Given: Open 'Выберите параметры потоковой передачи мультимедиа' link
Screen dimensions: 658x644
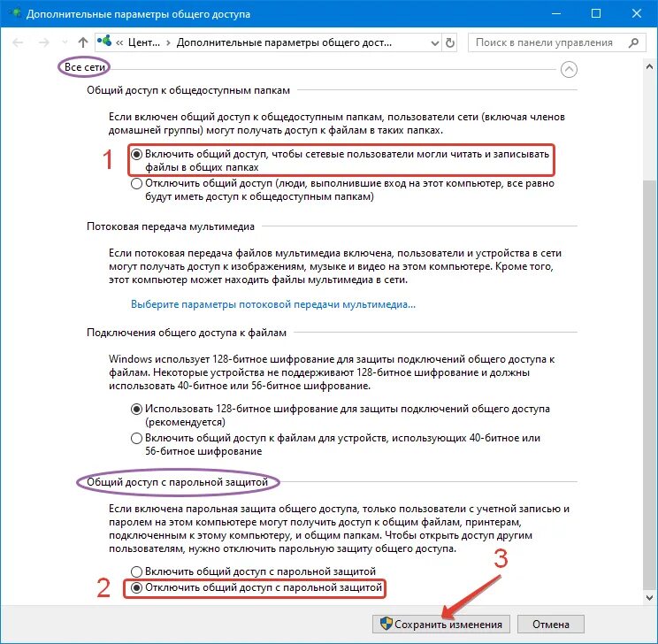Looking at the screenshot, I should point(273,304).
